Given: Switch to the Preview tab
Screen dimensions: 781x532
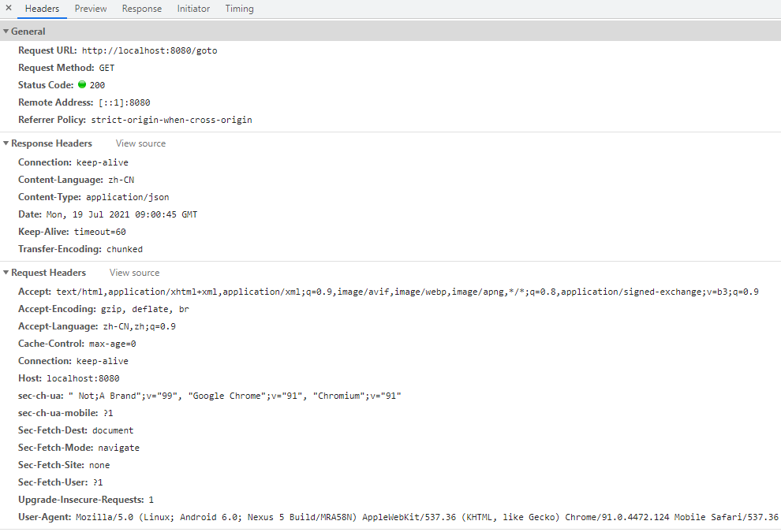Looking at the screenshot, I should coord(91,9).
